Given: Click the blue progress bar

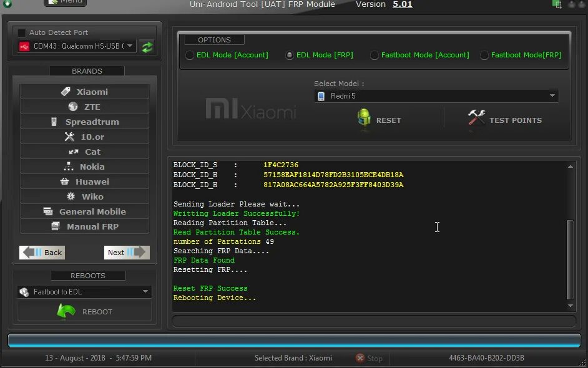Looking at the screenshot, I should [295, 341].
